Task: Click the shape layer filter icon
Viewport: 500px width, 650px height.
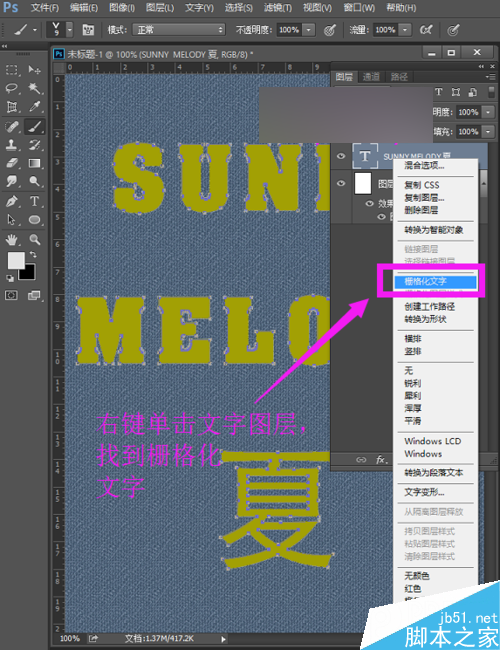Action: [x=456, y=92]
